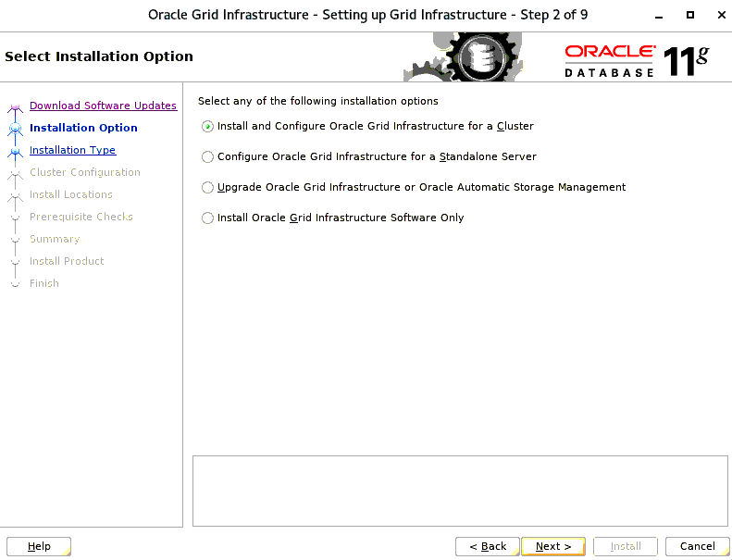Go to Download Software Updates step

(x=103, y=106)
